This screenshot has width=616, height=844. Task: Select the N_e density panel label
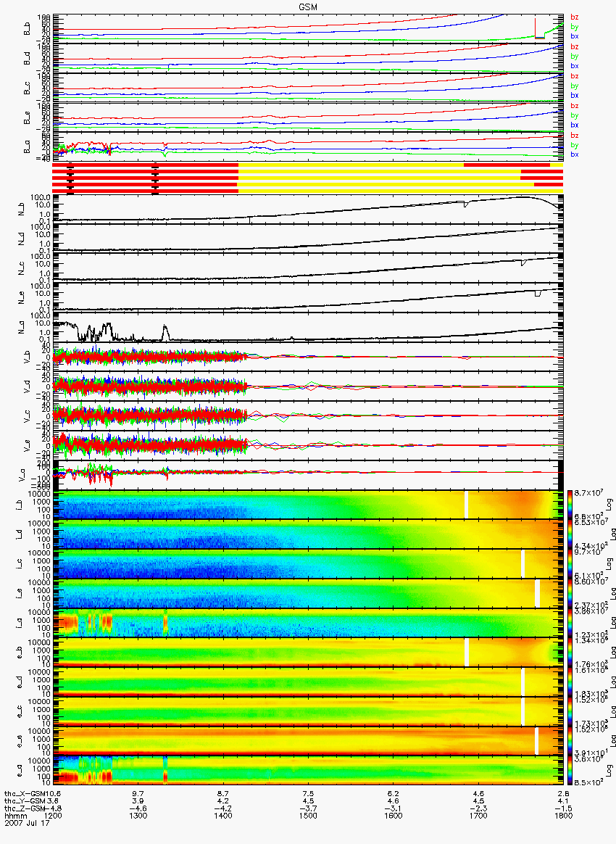pos(22,298)
